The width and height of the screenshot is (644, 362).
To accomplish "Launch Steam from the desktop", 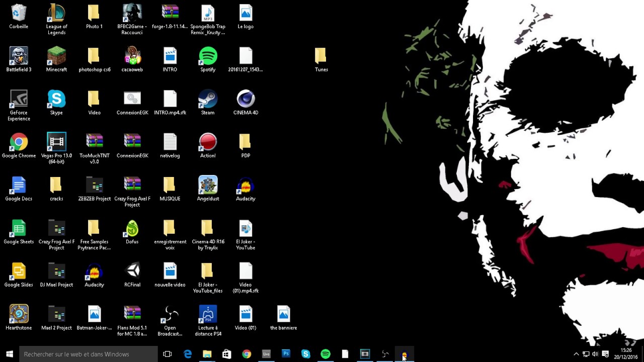I will 208,103.
